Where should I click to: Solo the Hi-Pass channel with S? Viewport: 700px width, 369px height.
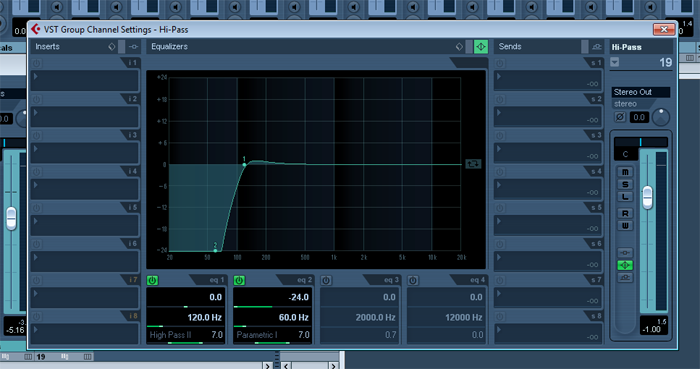pos(625,184)
